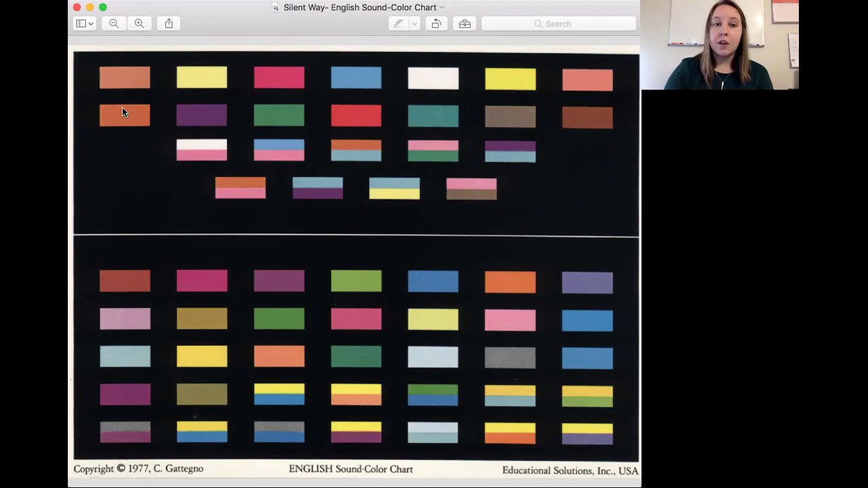The height and width of the screenshot is (488, 868).
Task: Click the solid white swatch in top row
Action: (433, 78)
